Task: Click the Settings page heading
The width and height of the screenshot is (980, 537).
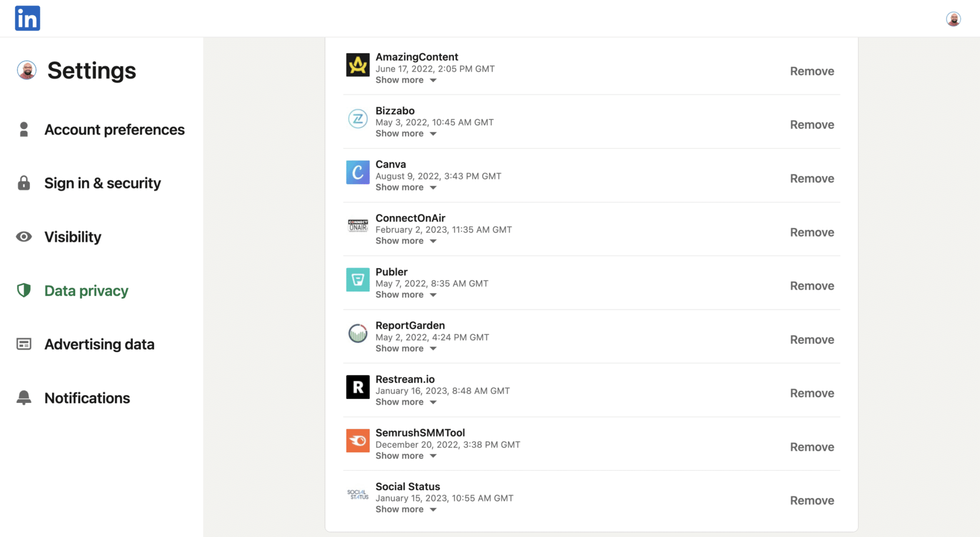Action: pos(91,70)
